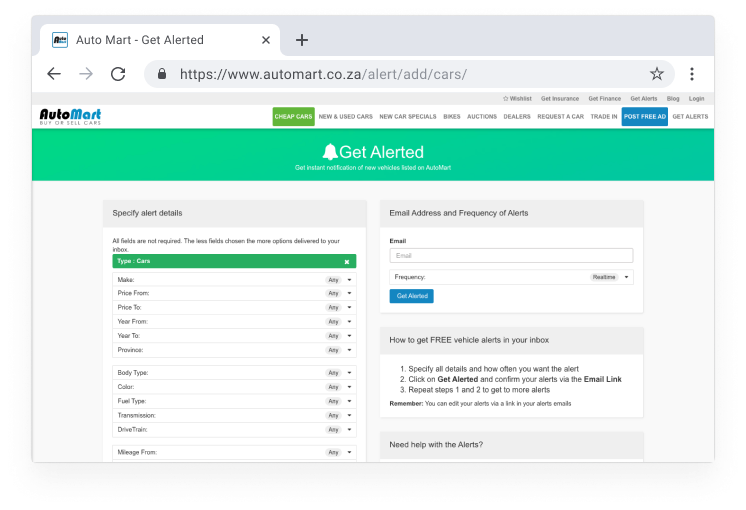Open Get Alerts top link

pos(644,98)
